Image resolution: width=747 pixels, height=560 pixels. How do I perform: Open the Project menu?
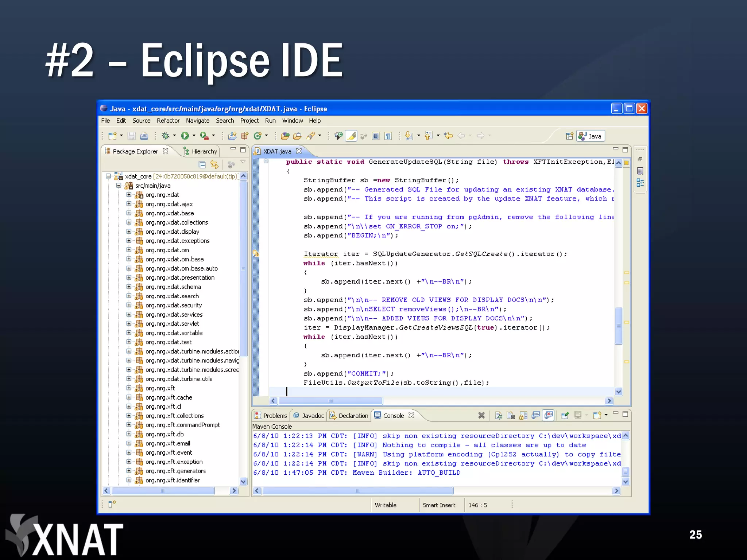[x=249, y=121]
